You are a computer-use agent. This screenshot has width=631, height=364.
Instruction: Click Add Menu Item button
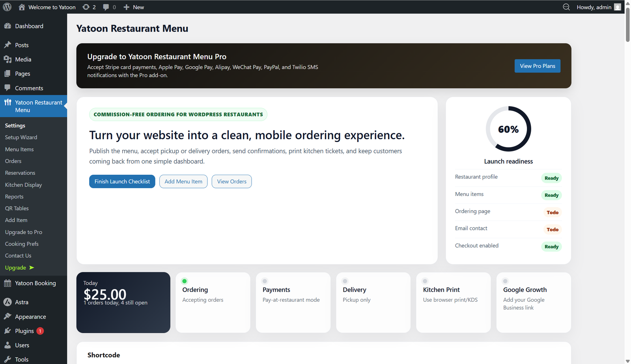(183, 181)
